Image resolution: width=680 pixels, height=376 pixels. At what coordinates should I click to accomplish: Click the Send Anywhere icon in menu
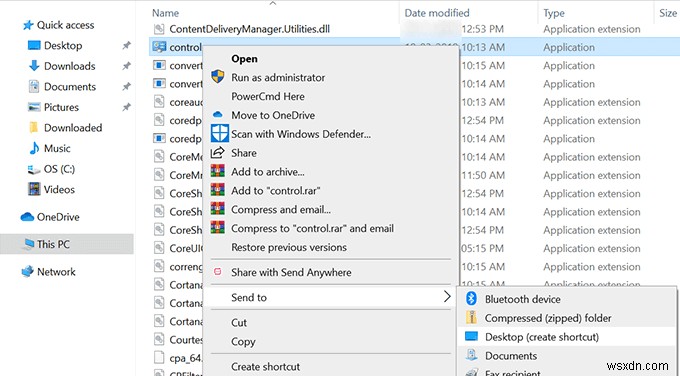pyautogui.click(x=218, y=272)
